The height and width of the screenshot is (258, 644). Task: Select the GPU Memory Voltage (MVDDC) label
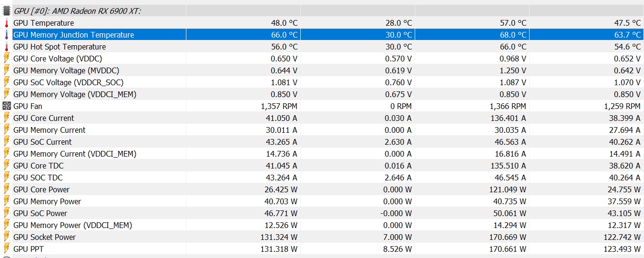(66, 70)
